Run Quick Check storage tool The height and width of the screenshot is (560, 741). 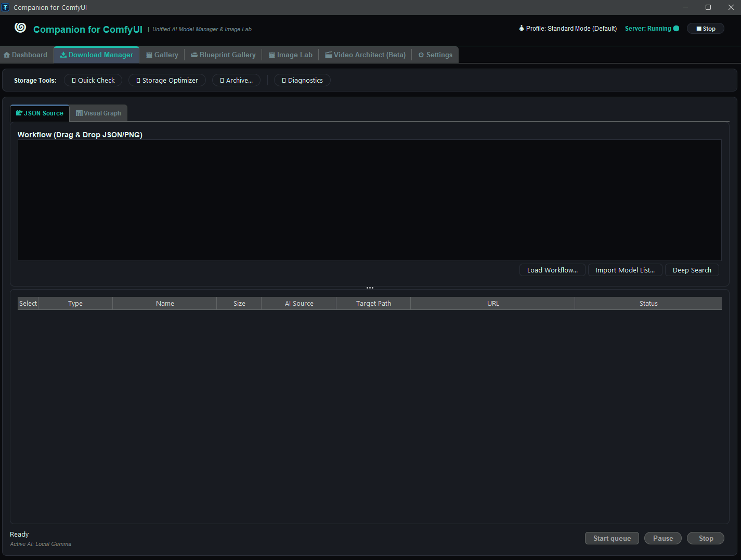pyautogui.click(x=93, y=80)
